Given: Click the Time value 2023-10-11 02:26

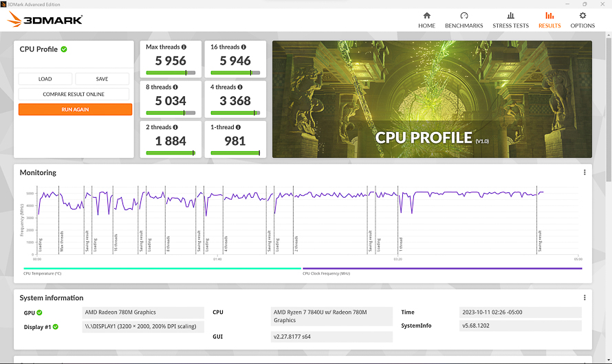Looking at the screenshot, I should (x=521, y=312).
